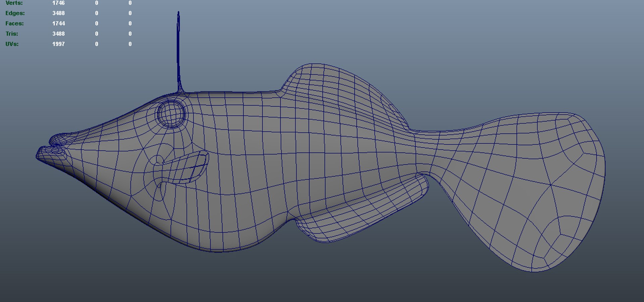Screen dimensions: 644x302
Task: Click the Tris count value 3488
Action: (58, 34)
